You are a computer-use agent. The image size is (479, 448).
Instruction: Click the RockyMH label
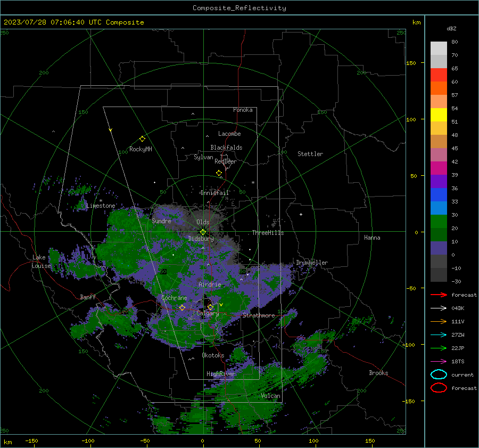click(x=141, y=149)
